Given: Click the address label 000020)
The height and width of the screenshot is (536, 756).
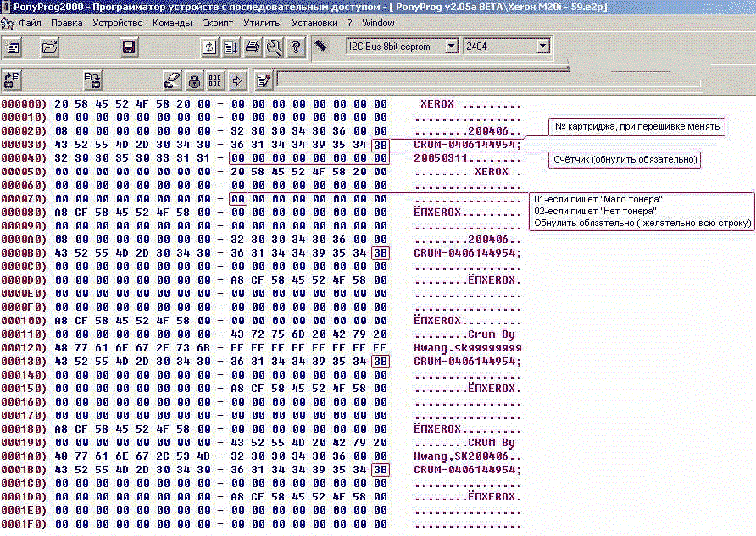Looking at the screenshot, I should (24, 131).
